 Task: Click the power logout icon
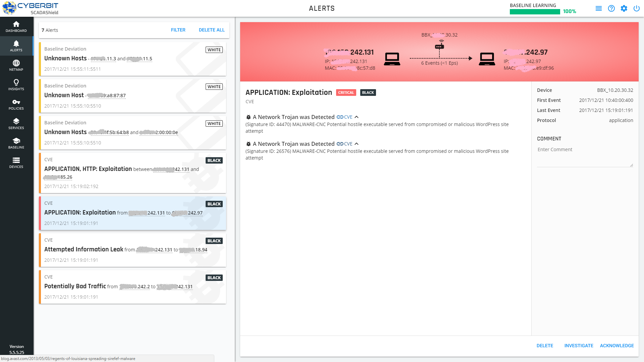pos(637,8)
